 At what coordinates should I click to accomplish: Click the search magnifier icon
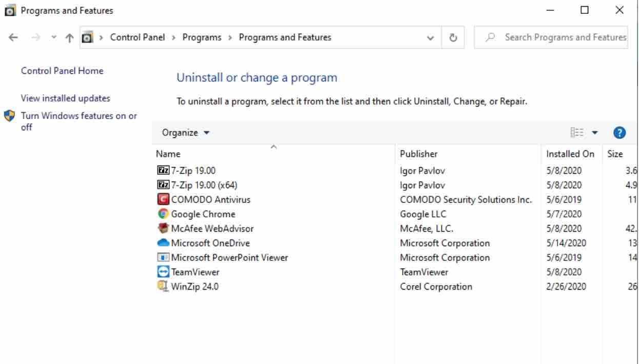pyautogui.click(x=491, y=37)
